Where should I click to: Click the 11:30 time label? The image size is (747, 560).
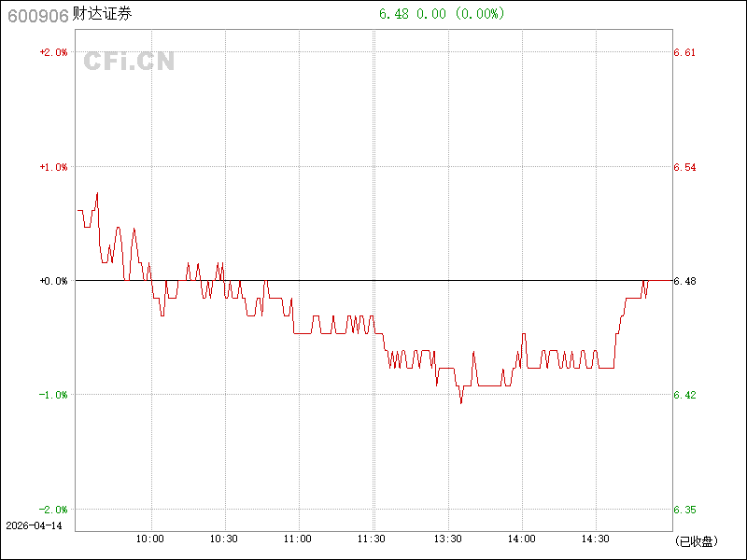coord(372,539)
